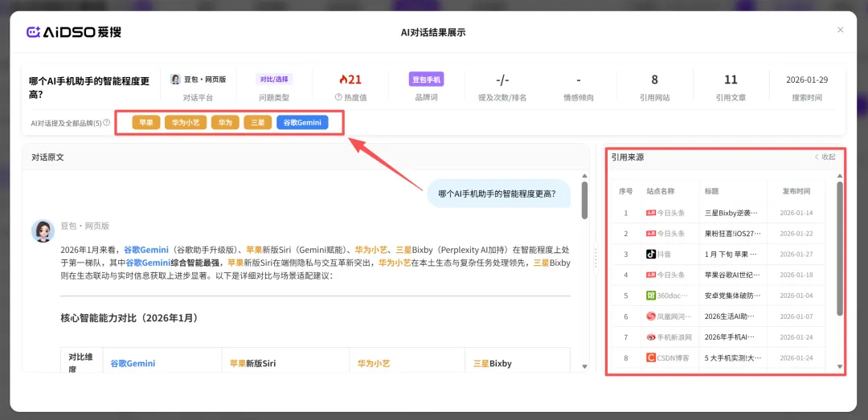Click the 序号 column header
This screenshot has width=868, height=420.
[x=625, y=191]
